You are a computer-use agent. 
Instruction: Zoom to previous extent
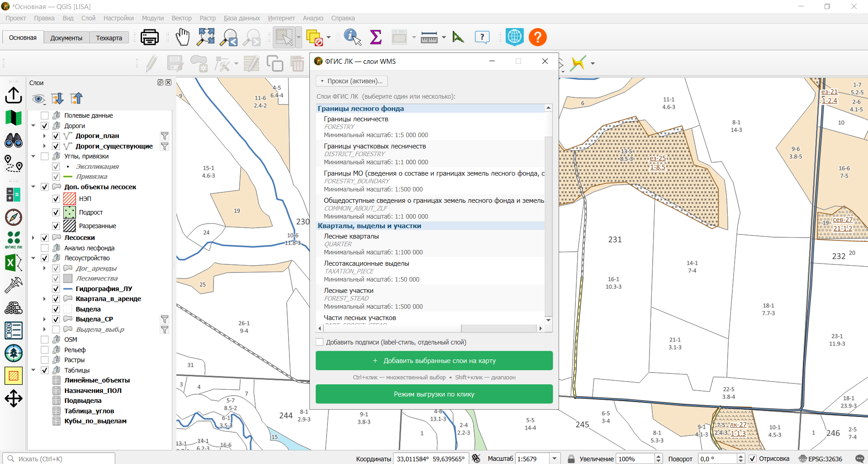[x=229, y=37]
